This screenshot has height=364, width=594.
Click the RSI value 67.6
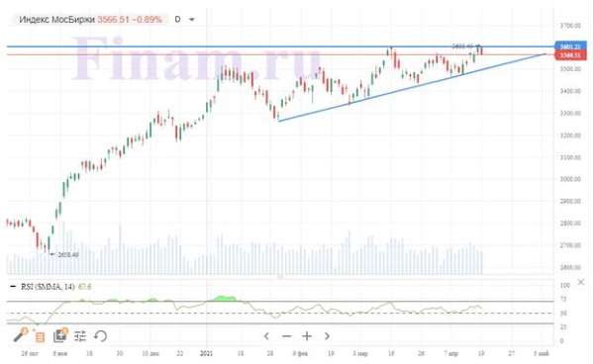pyautogui.click(x=84, y=287)
